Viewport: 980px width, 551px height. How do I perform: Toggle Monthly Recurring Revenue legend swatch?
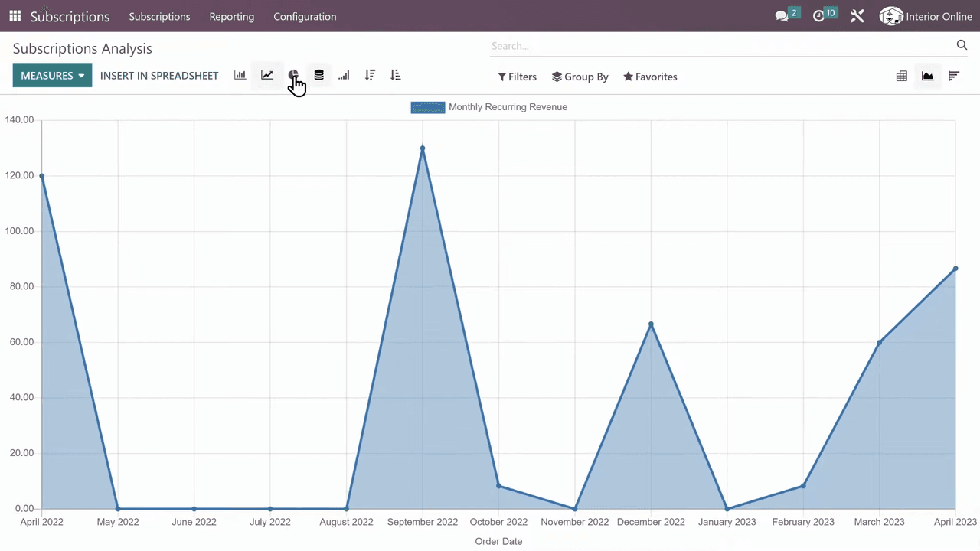tap(427, 107)
